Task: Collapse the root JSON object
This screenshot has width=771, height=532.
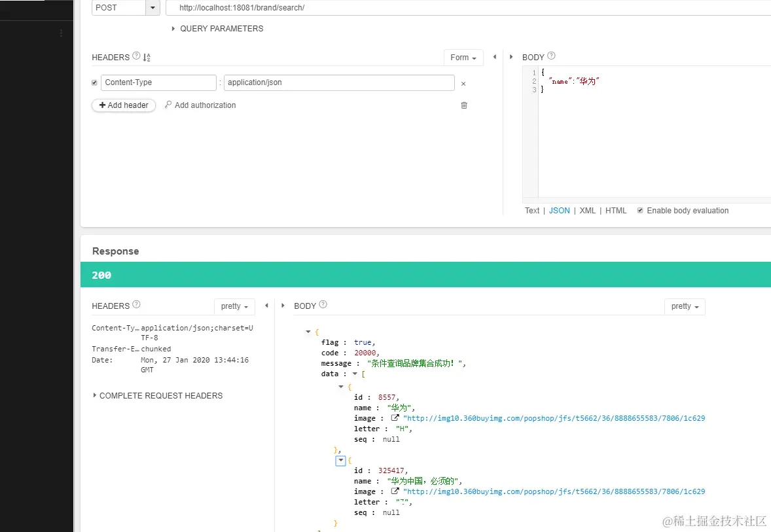Action: click(308, 332)
